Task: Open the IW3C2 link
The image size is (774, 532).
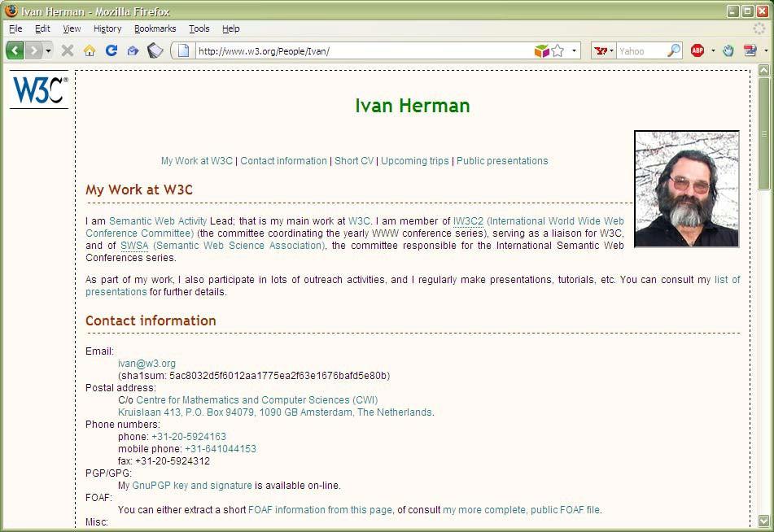Action: [x=468, y=221]
